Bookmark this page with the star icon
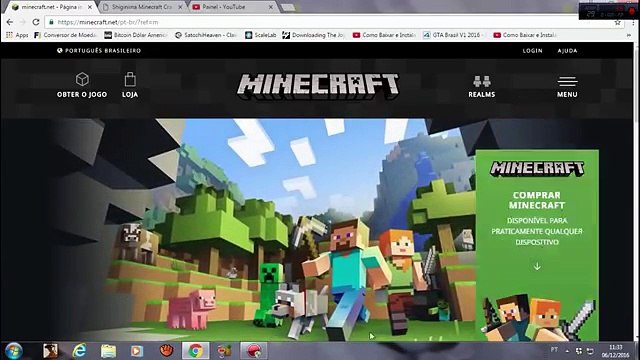 click(618, 23)
